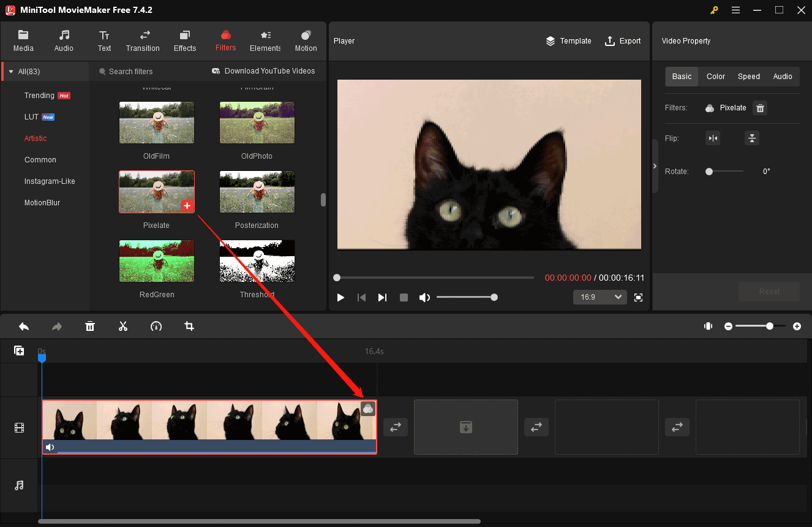Redo the last action
Viewport: 812px width, 527px height.
[57, 327]
